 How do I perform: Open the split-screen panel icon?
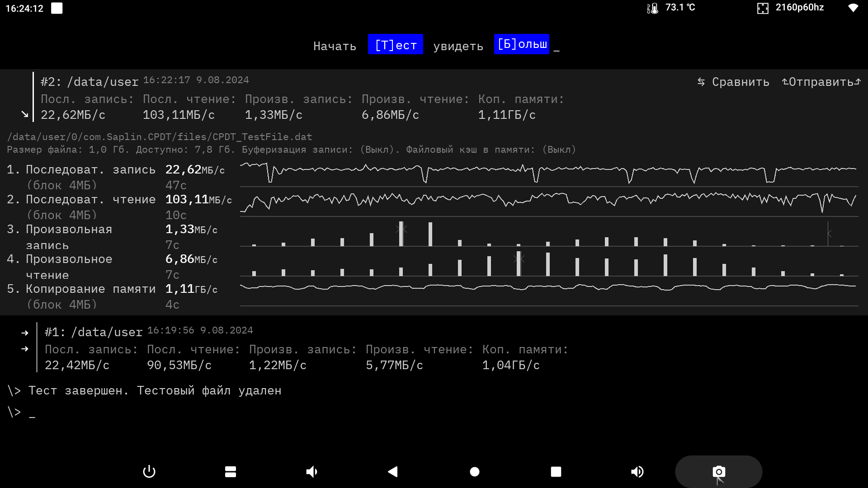click(231, 472)
